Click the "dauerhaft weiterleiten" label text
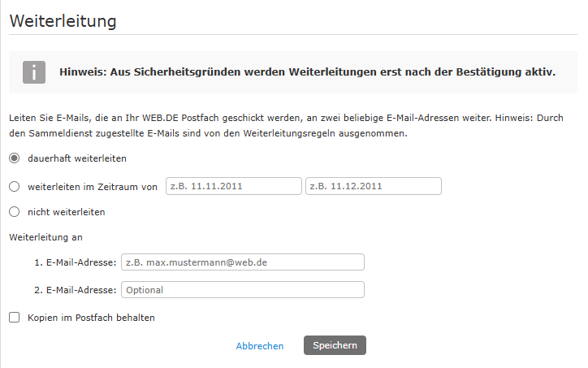588x368 pixels. tap(76, 158)
